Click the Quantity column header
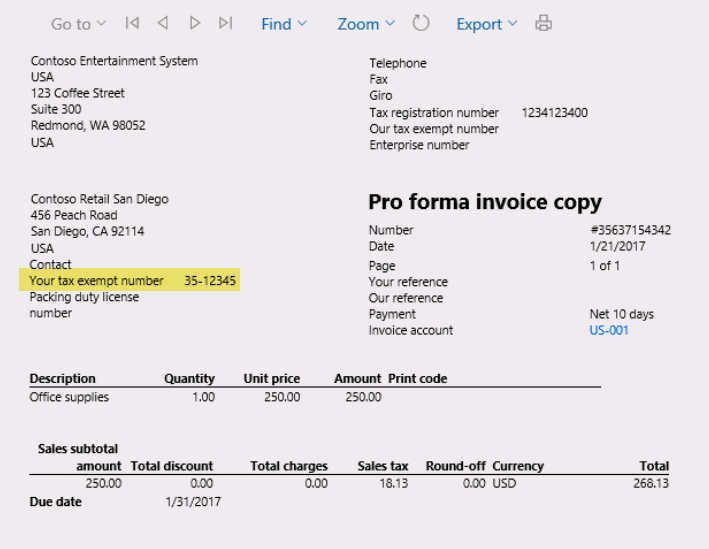 [189, 379]
